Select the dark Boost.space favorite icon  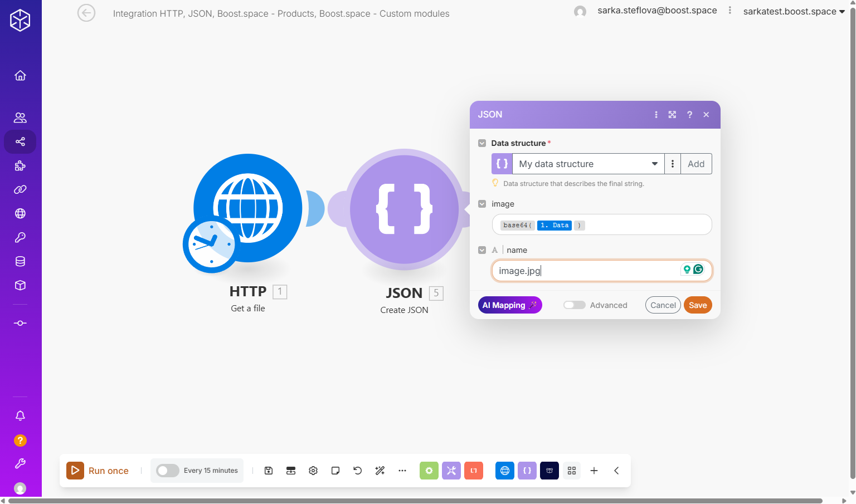click(x=549, y=471)
